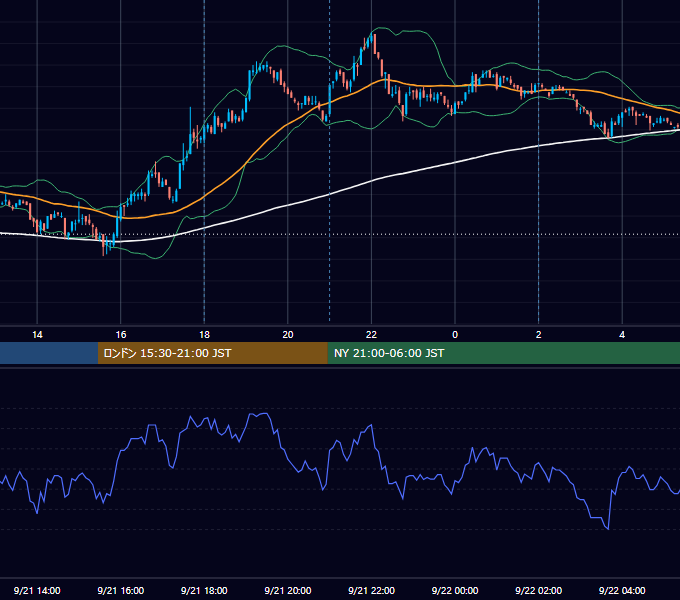
Task: Click the 9/21 20:00 label on indicator axis
Action: click(x=288, y=590)
